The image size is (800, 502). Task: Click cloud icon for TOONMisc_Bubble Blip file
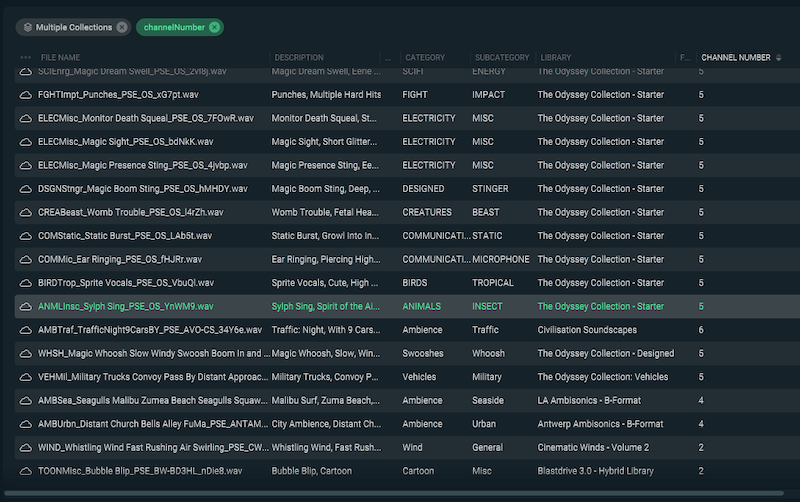(26, 470)
